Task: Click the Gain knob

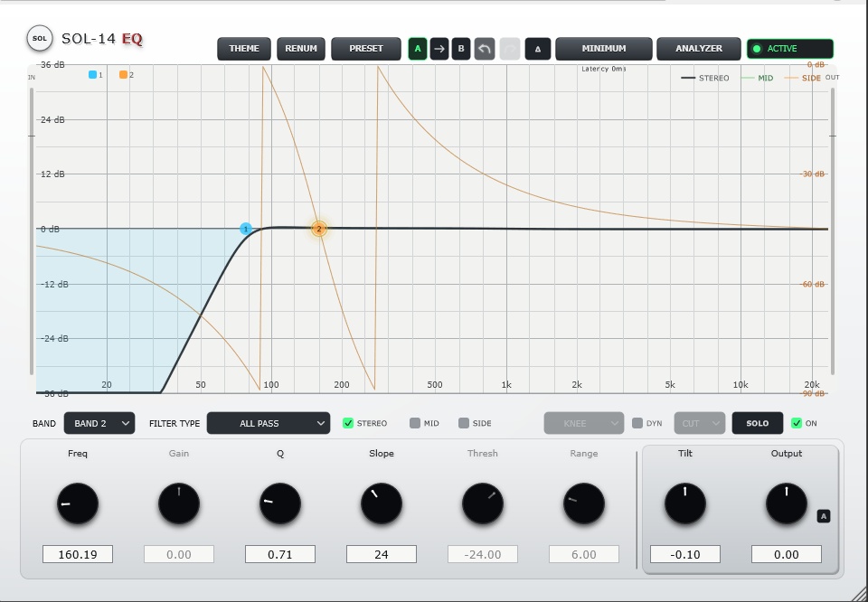Action: tap(179, 503)
